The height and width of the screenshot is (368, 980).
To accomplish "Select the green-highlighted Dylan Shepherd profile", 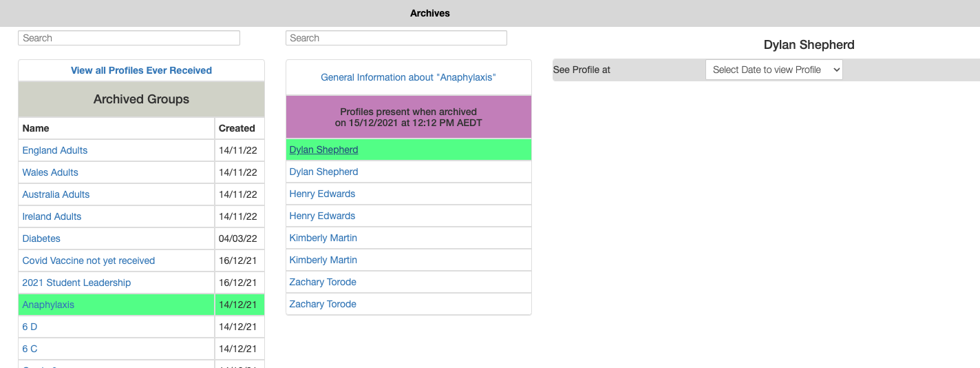I will 323,150.
